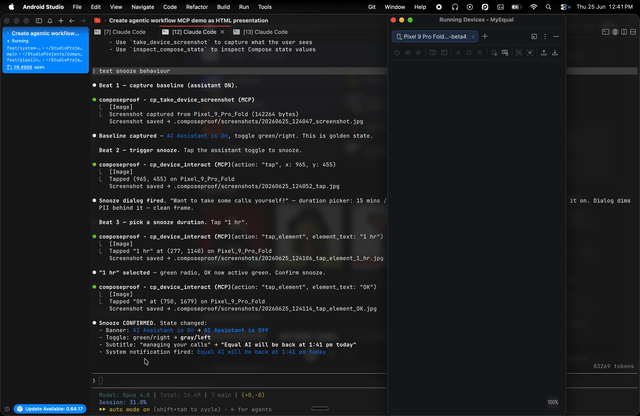Click the Wi-Fi icon in menu bar

(x=533, y=7)
